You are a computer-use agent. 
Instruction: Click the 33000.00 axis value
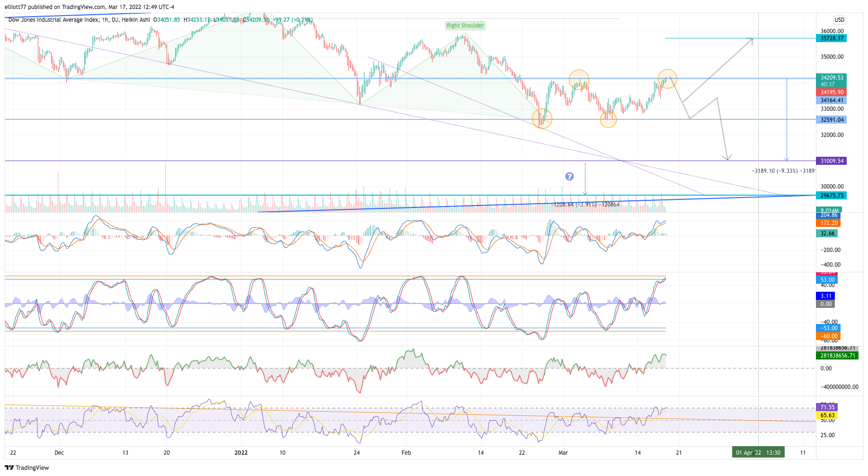point(832,109)
